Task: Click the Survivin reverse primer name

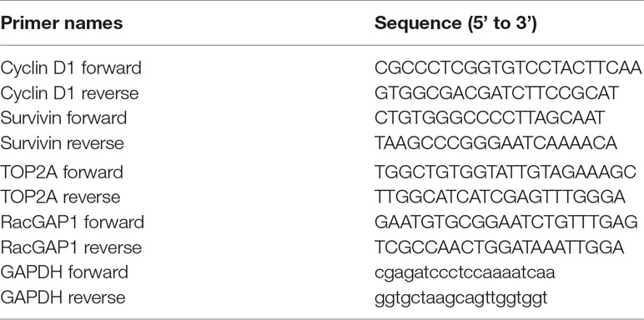Action: tap(62, 143)
